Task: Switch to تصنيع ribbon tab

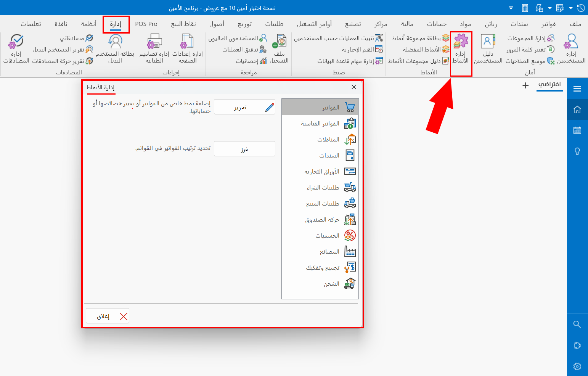Action: pyautogui.click(x=353, y=24)
